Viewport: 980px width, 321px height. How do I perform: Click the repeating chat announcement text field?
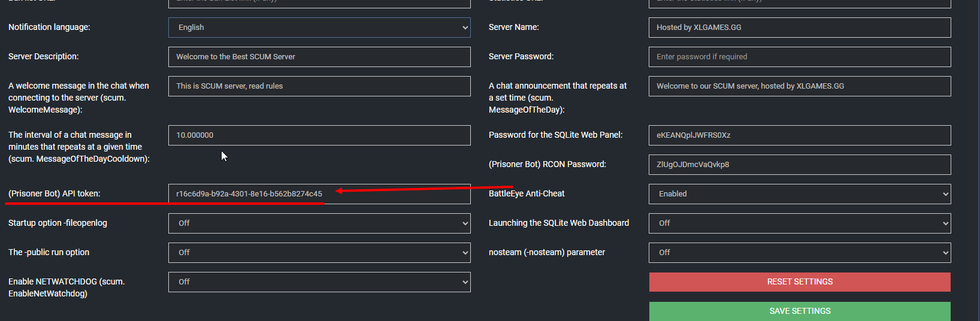click(799, 86)
